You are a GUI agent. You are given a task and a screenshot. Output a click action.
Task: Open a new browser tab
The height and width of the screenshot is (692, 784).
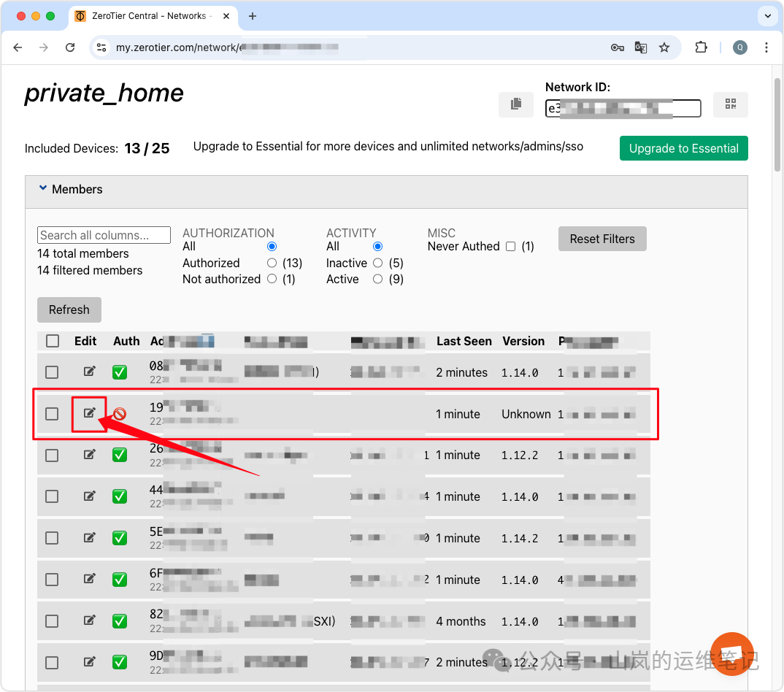tap(253, 16)
